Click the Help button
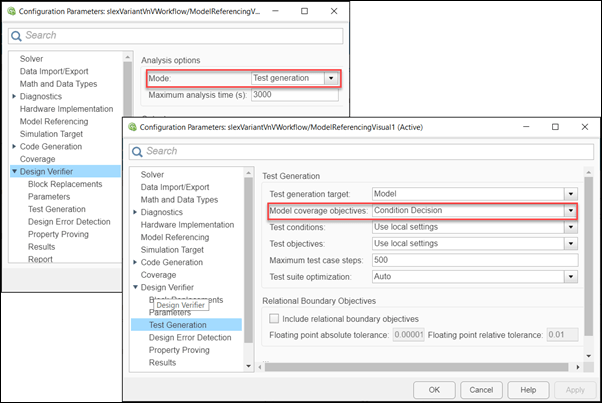 (528, 390)
